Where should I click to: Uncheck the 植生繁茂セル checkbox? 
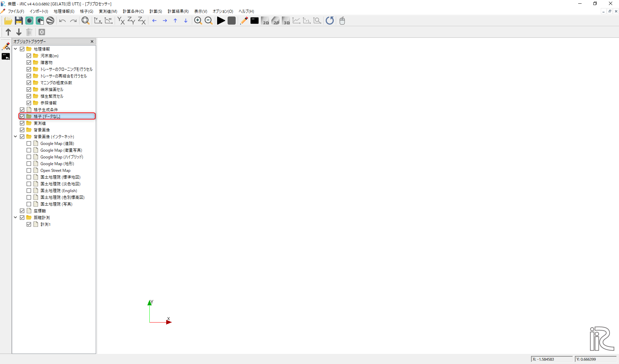pos(29,96)
